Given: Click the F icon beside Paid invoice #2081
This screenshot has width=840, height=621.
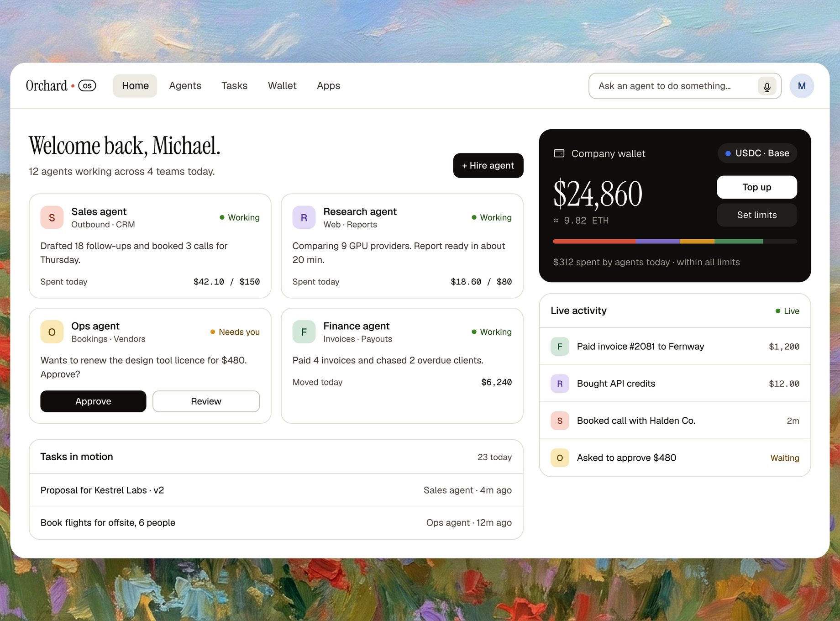Looking at the screenshot, I should coord(560,347).
